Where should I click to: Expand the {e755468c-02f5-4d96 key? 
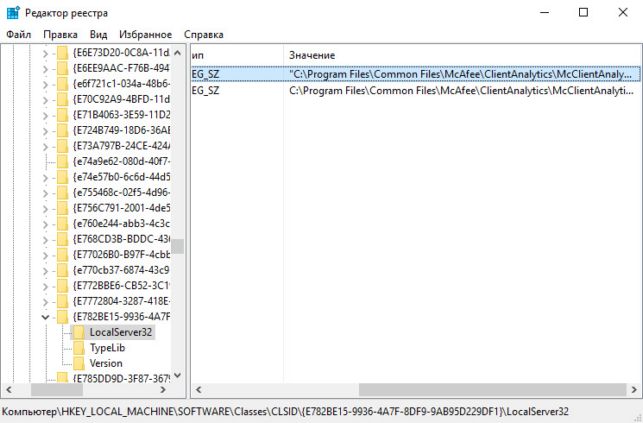tap(46, 193)
